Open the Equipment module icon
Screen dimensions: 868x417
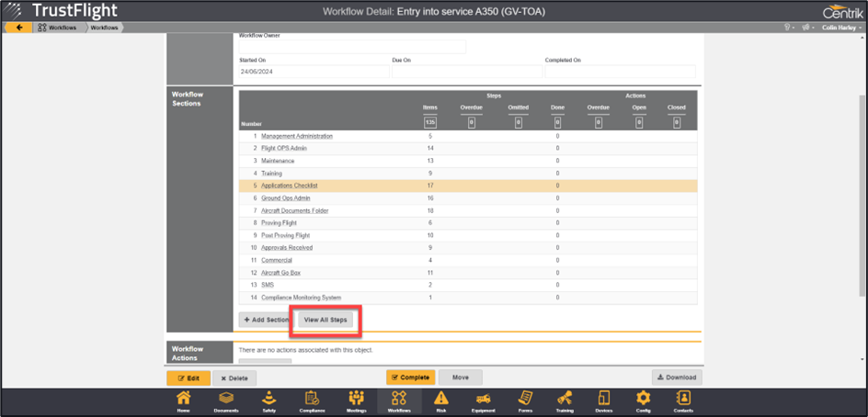484,400
